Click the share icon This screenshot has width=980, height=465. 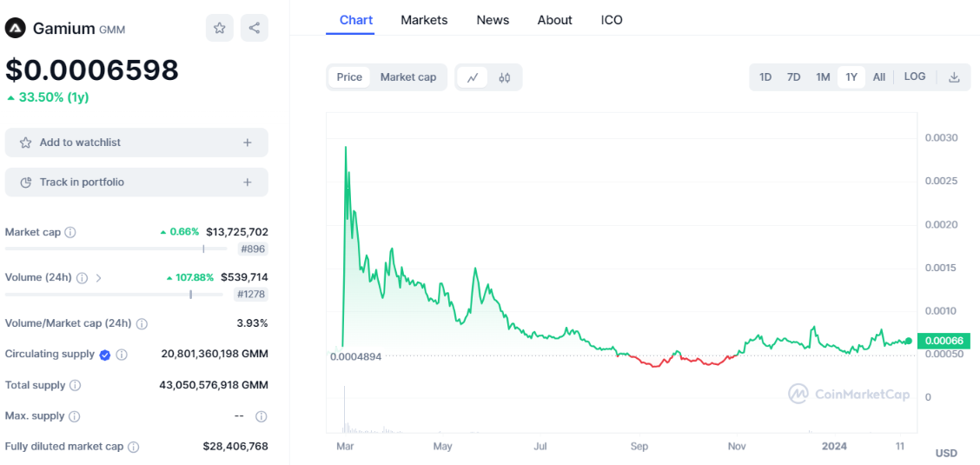point(254,28)
